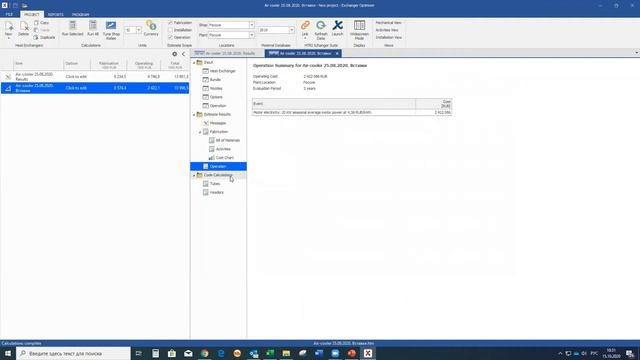The width and height of the screenshot is (640, 360).
Task: Open Headers under Code Calculations
Action: [216, 192]
